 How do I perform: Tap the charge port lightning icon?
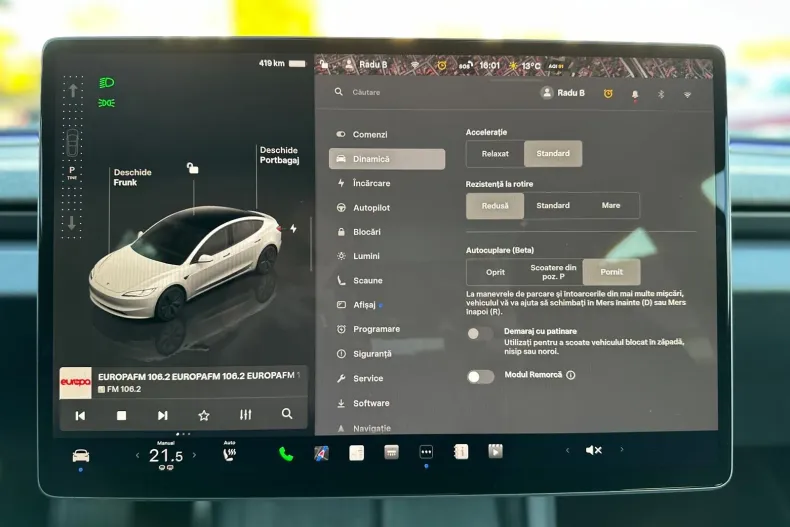tap(293, 229)
